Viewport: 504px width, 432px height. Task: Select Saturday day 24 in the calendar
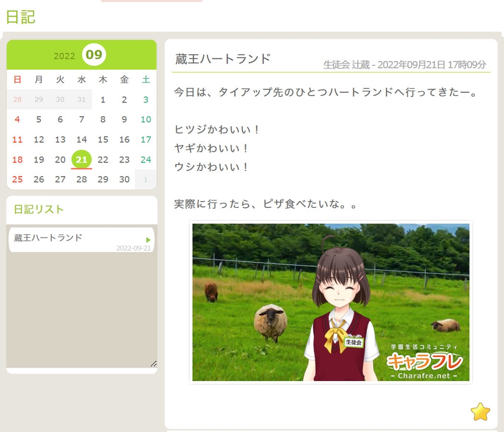click(146, 159)
